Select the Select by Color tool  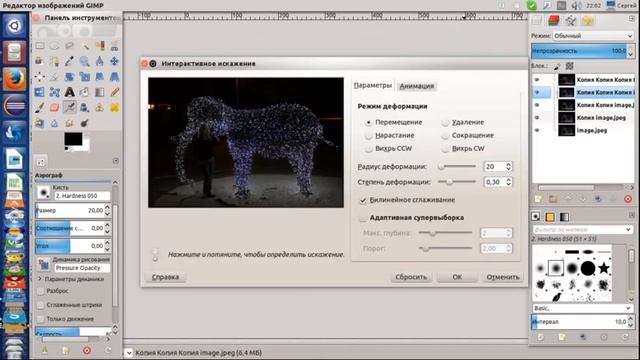100,46
